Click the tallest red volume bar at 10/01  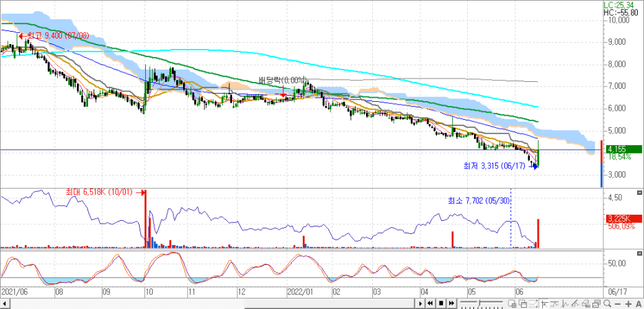[x=145, y=219]
